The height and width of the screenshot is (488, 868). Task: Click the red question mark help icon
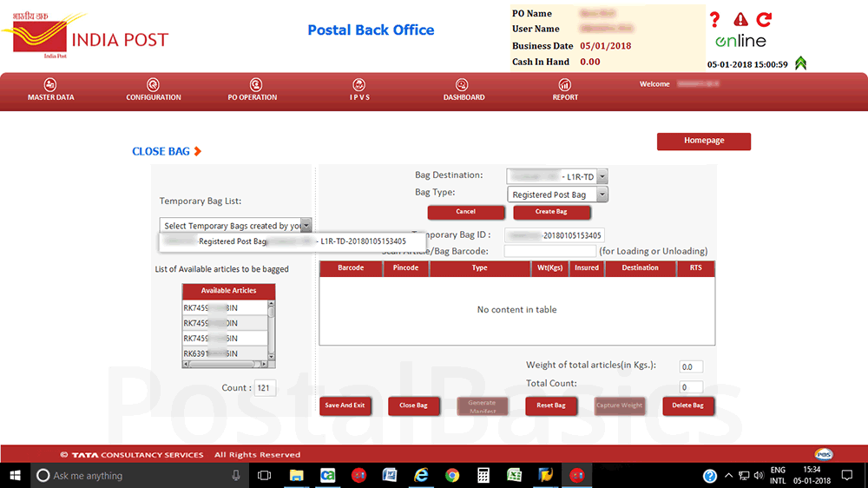(x=715, y=19)
